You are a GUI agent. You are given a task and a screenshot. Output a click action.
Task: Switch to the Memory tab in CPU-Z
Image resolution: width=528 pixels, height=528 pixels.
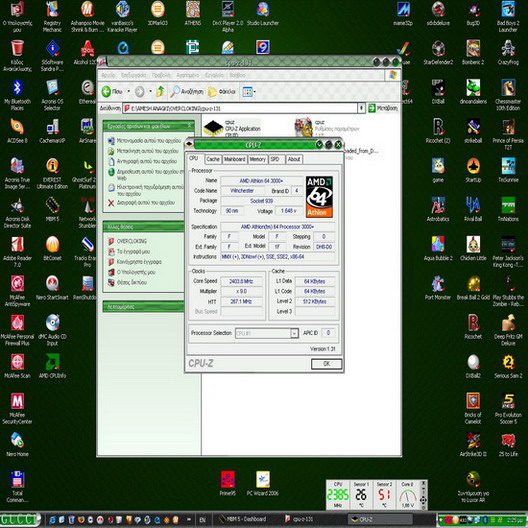click(258, 159)
